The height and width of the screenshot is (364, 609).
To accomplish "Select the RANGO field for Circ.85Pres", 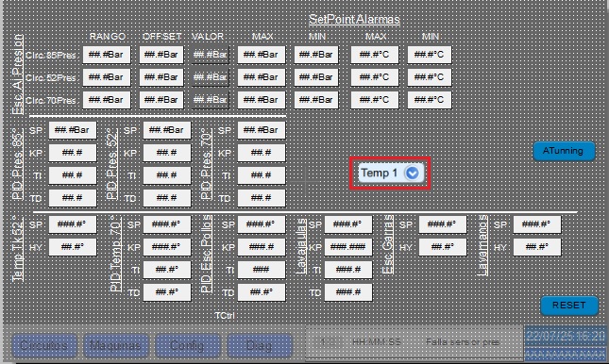I will (107, 55).
